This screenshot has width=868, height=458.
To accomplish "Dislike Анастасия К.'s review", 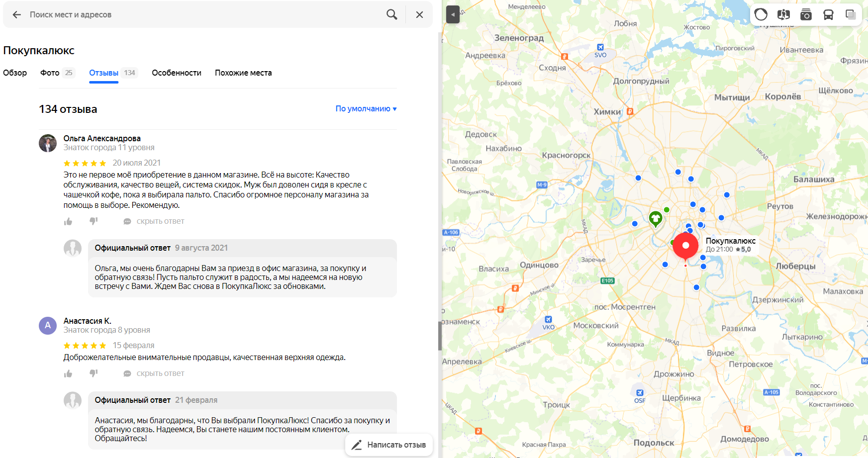I will tap(94, 373).
